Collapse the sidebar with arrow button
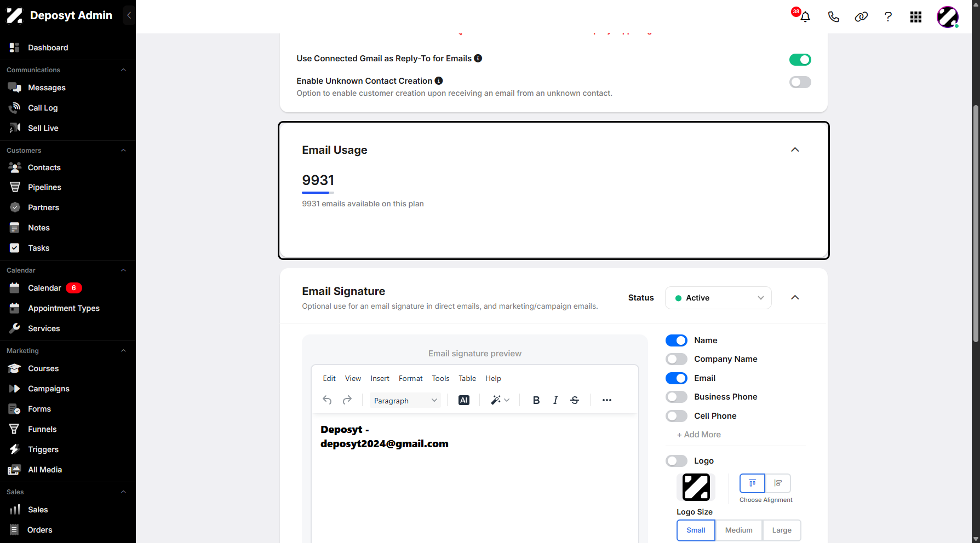This screenshot has width=980, height=543. [129, 15]
